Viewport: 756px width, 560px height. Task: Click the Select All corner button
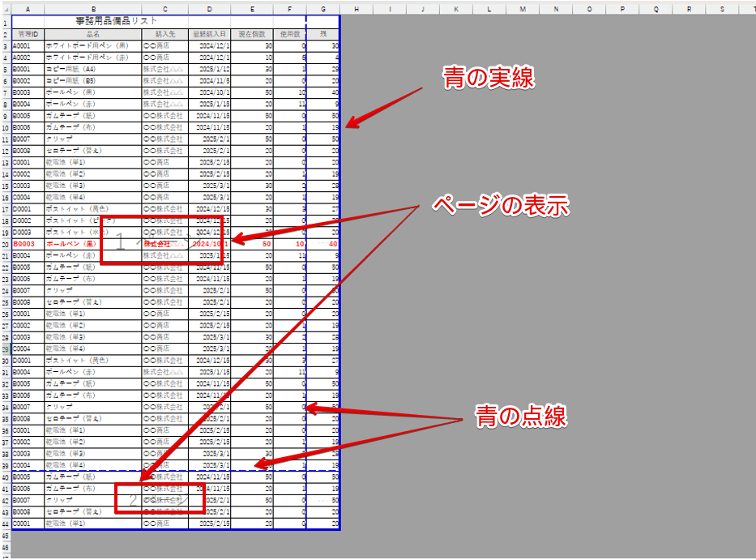click(x=8, y=9)
